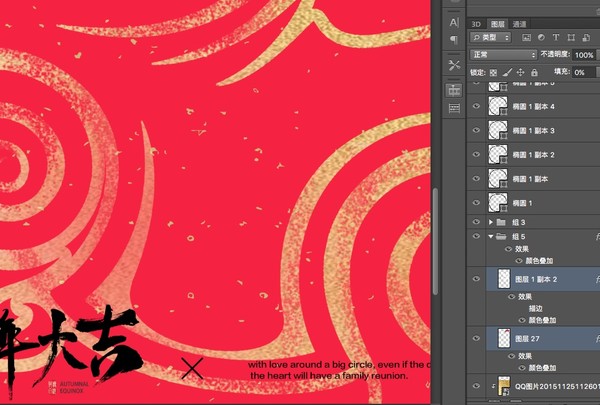The height and width of the screenshot is (405, 600).
Task: Click 图层 1 副本 2 layer thumbnail
Action: 504,279
